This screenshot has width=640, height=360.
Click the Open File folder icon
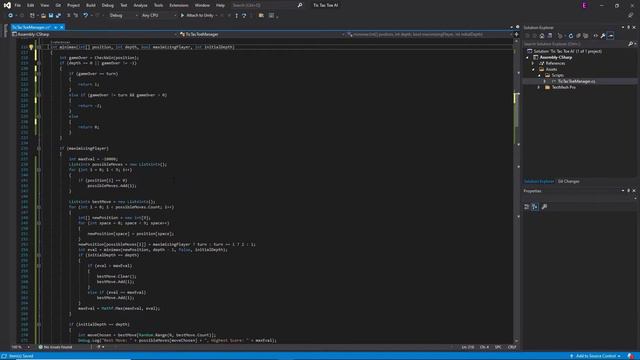point(43,16)
